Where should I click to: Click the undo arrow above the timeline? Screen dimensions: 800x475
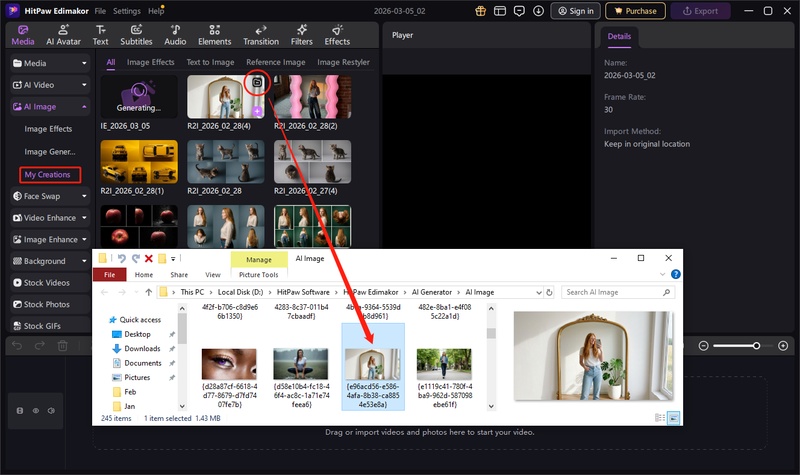pyautogui.click(x=17, y=346)
